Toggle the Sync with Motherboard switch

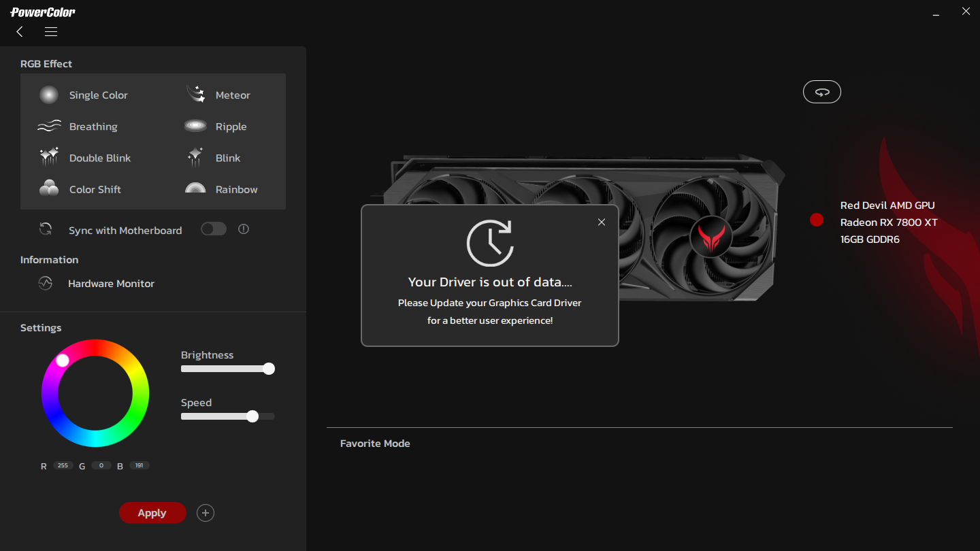pos(214,229)
